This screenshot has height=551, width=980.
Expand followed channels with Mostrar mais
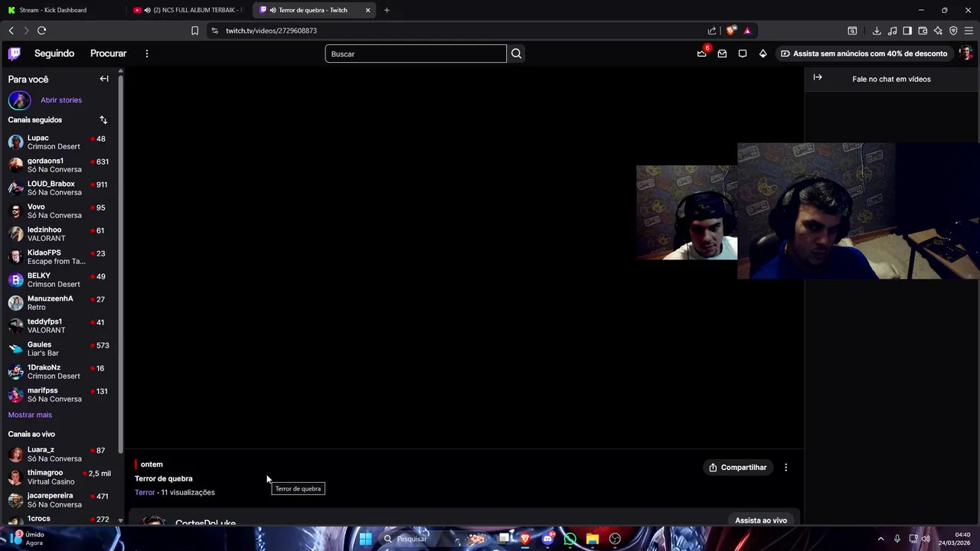point(30,415)
